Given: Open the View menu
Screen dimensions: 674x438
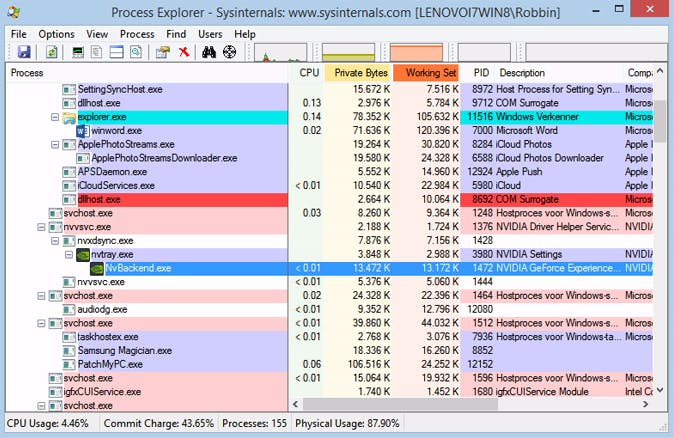Looking at the screenshot, I should (x=97, y=34).
